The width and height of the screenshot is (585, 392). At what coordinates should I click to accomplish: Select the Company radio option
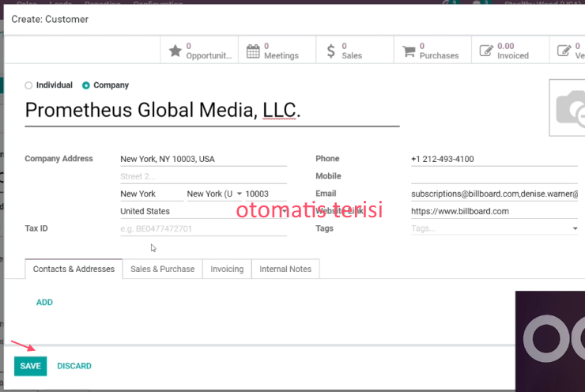86,85
